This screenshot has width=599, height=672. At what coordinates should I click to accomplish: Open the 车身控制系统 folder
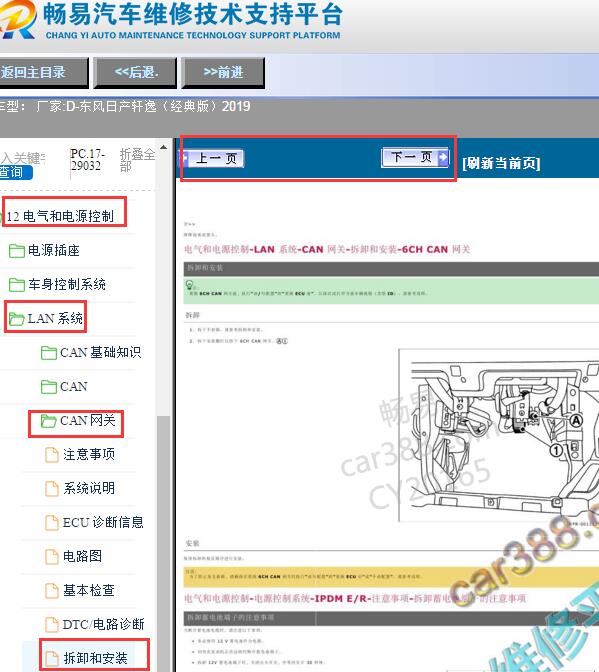67,284
